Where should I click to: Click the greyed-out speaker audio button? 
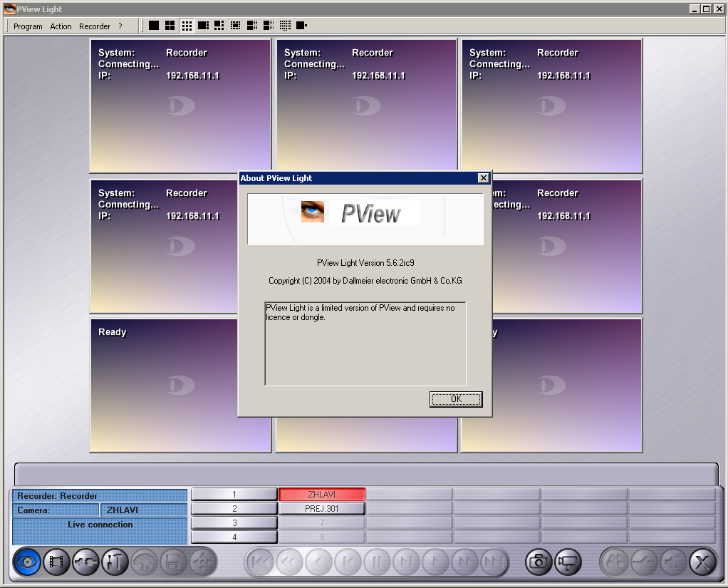click(673, 562)
